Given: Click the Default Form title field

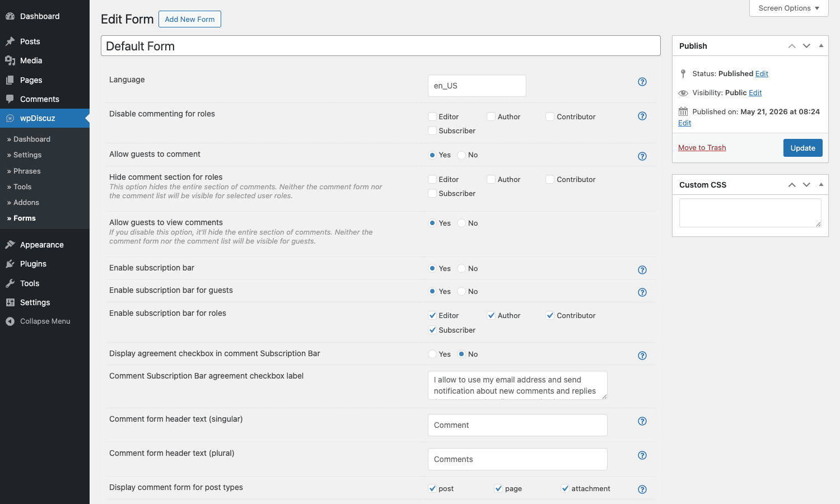Looking at the screenshot, I should [x=381, y=46].
